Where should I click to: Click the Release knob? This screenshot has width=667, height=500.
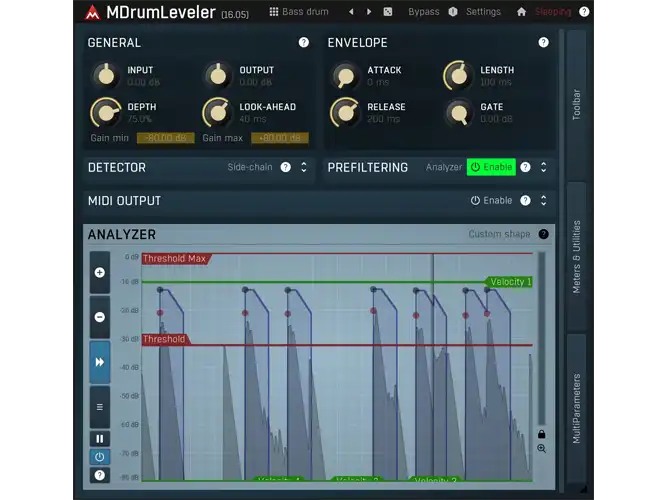click(345, 113)
